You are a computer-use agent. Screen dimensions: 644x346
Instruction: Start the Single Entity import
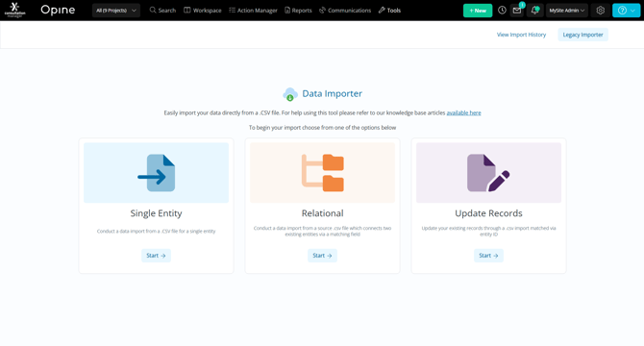click(156, 256)
